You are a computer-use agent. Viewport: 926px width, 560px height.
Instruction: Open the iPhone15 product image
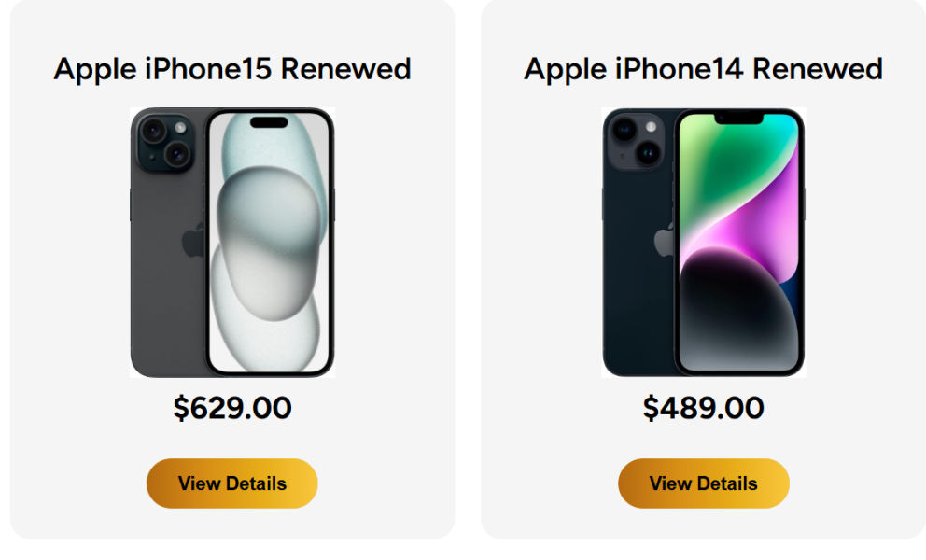232,242
